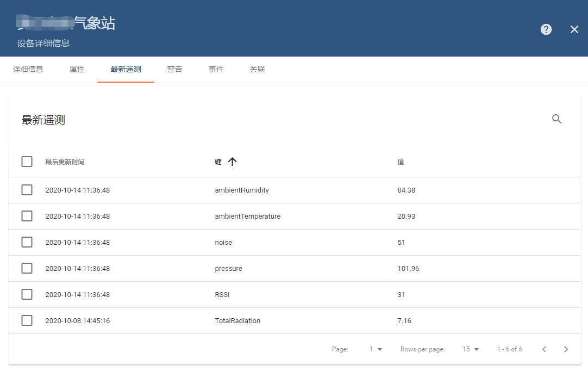Viewport: 588px width, 371px height.
Task: Open the help question mark icon
Action: pyautogui.click(x=546, y=29)
